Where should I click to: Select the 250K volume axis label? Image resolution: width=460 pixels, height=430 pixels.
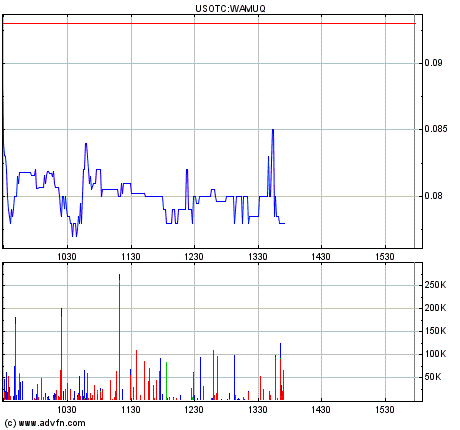(x=435, y=285)
